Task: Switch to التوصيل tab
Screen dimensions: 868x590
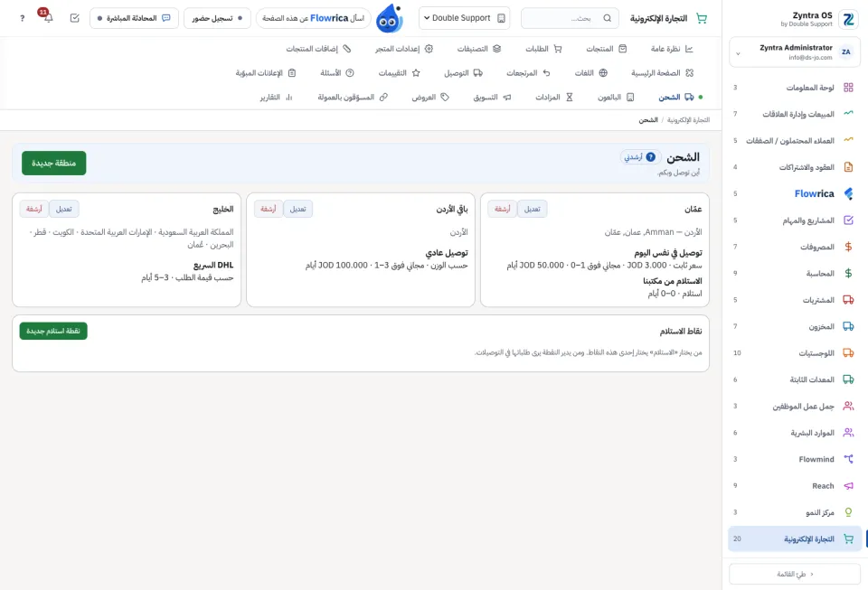Action: 463,72
